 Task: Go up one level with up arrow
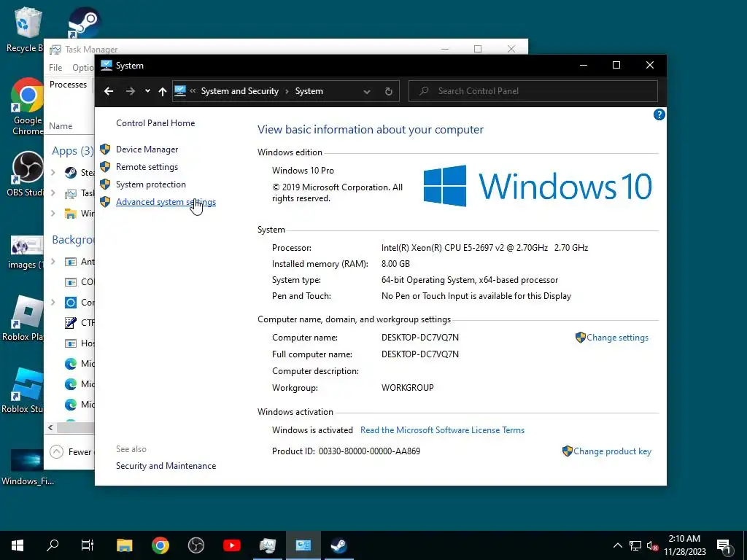pos(163,91)
